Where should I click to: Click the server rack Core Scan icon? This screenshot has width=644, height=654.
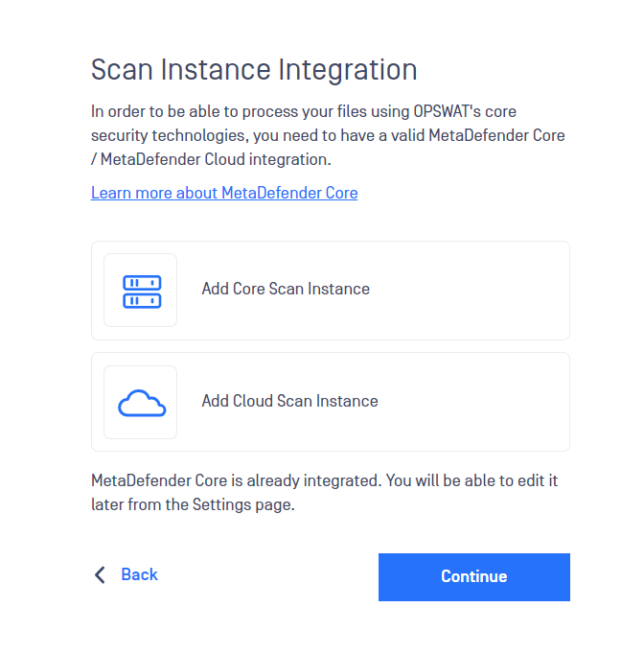(142, 292)
